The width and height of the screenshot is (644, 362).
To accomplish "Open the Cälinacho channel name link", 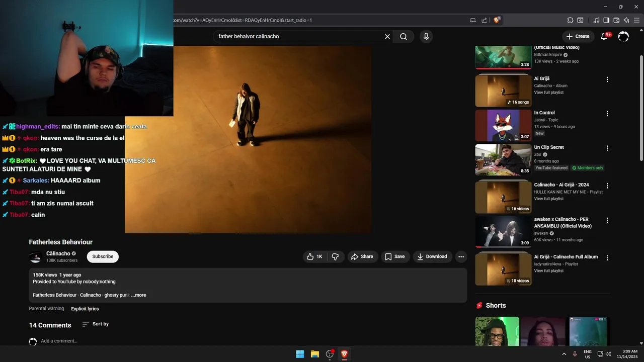I will [x=58, y=253].
